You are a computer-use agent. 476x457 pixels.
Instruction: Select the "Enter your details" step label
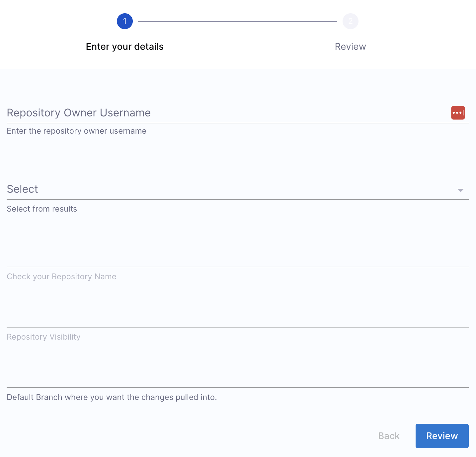(x=125, y=46)
